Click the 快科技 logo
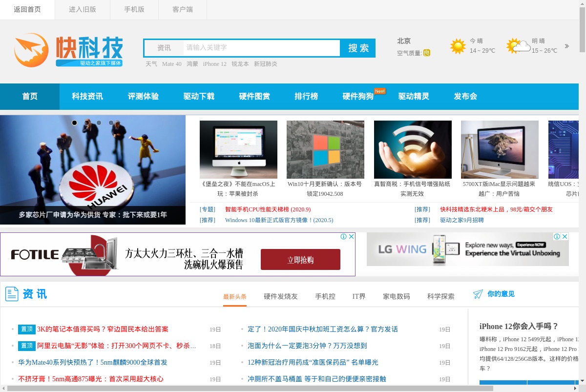The width and height of the screenshot is (586, 392). pyautogui.click(x=68, y=50)
